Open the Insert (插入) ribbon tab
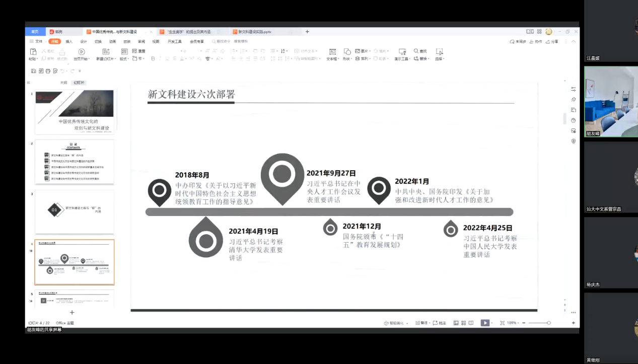Screen dimensions: 638x364 (69, 41)
